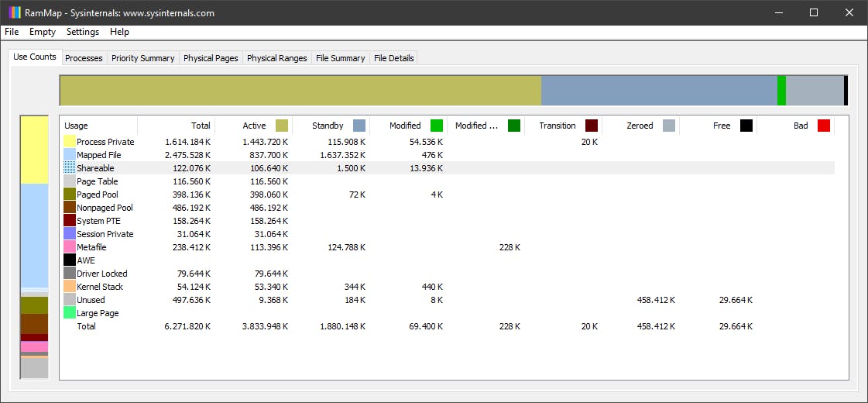Open the Help menu
The height and width of the screenshot is (403, 868).
click(119, 32)
